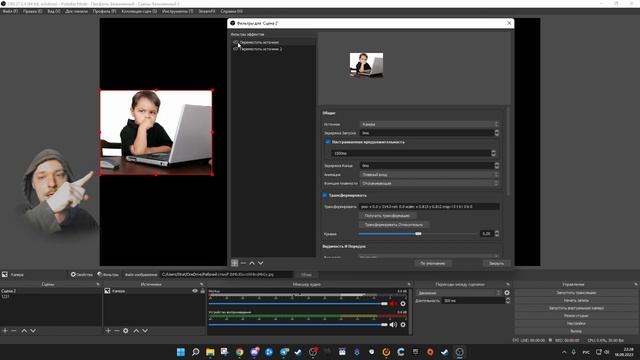Viewport: 640px width, 360px height.
Task: Click Запустить трансляцию button
Action: (x=576, y=293)
